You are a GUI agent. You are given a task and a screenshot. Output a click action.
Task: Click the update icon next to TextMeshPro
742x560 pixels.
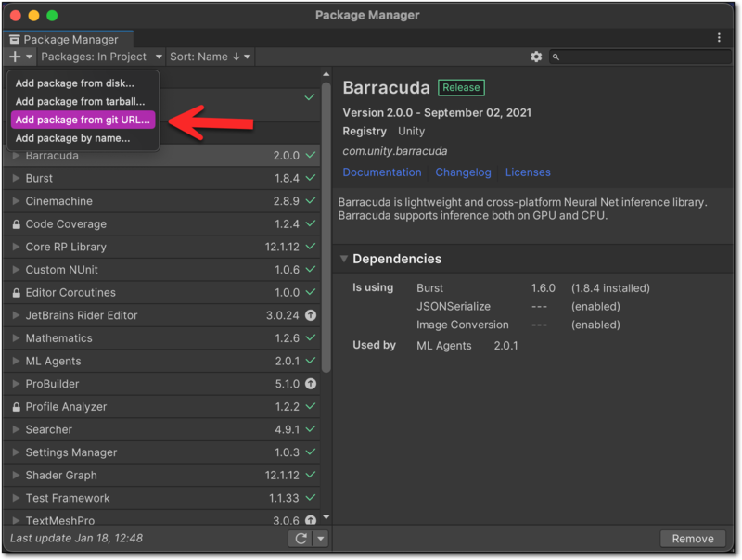tap(310, 521)
